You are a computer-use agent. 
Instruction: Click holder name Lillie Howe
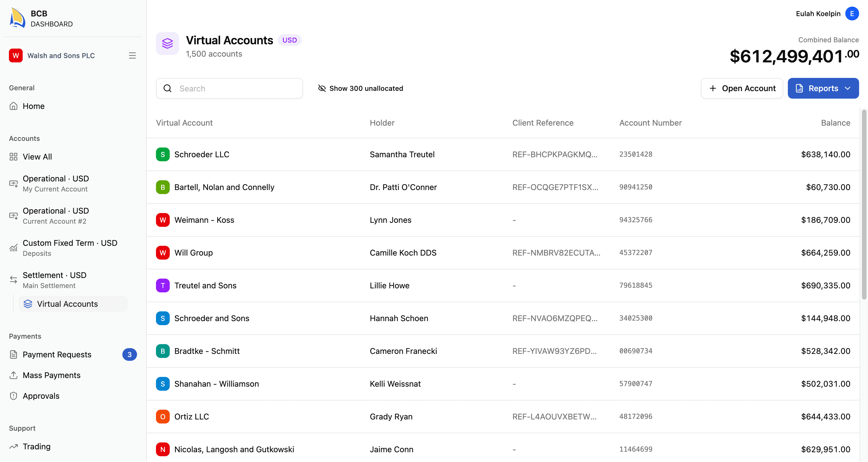point(389,286)
